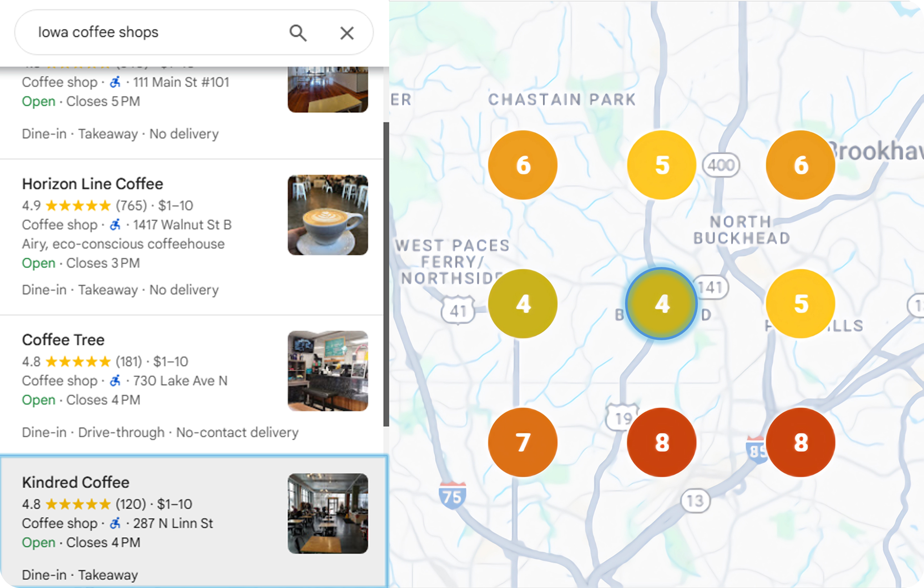Click Kindred Coffee's five-star rating
Image resolution: width=924 pixels, height=588 pixels.
[78, 504]
